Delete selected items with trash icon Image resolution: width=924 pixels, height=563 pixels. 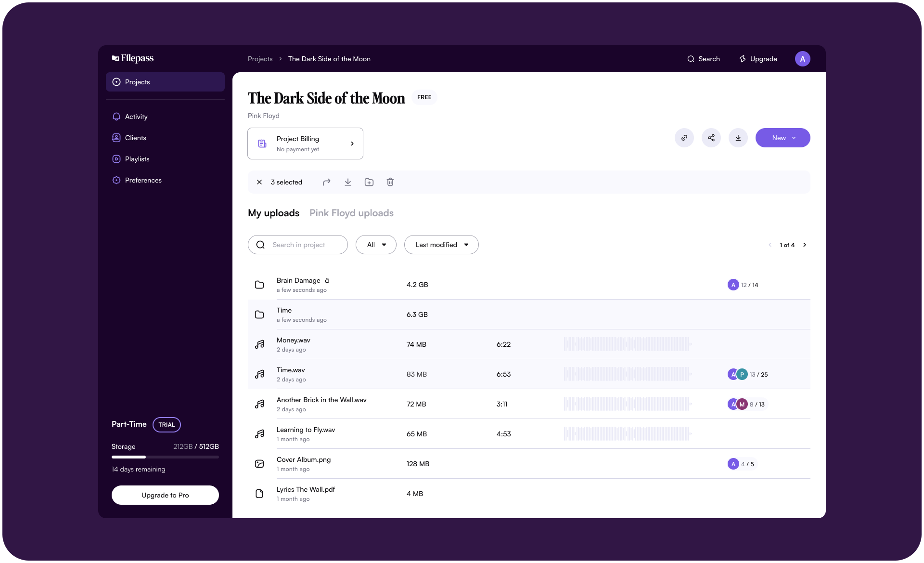[390, 182]
